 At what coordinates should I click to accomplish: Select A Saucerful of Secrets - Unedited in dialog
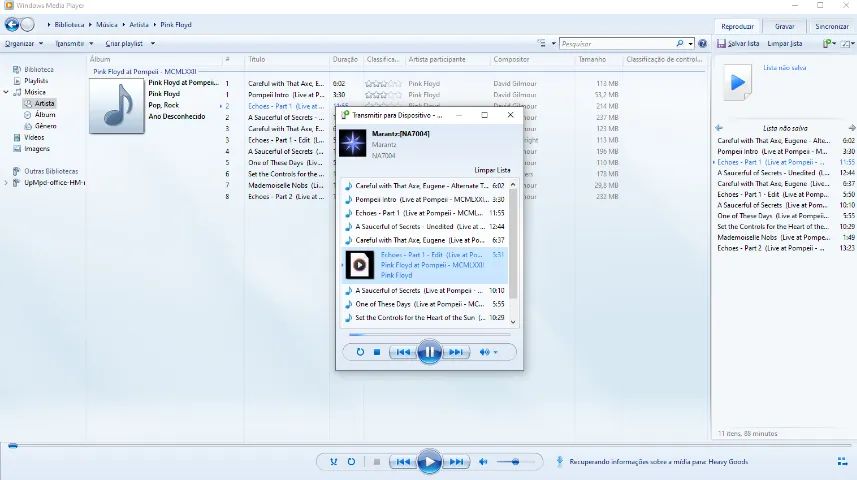click(424, 226)
